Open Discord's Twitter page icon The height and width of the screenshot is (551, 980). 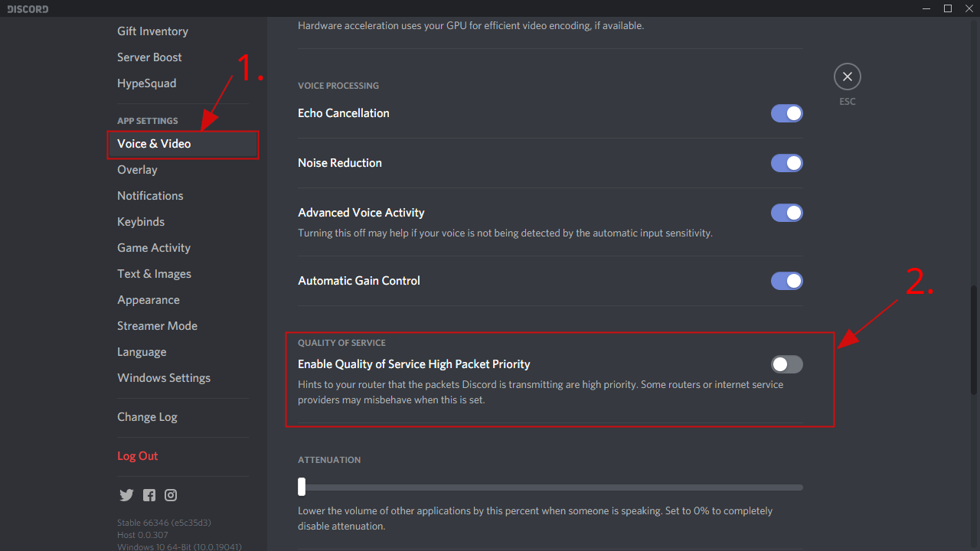coord(126,495)
